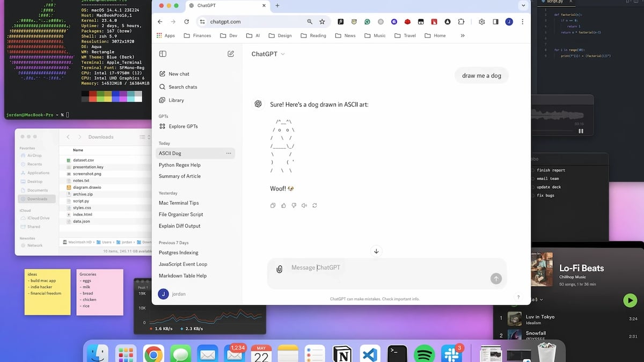
Task: Toggle Chrome's side panel icon
Action: (x=495, y=22)
